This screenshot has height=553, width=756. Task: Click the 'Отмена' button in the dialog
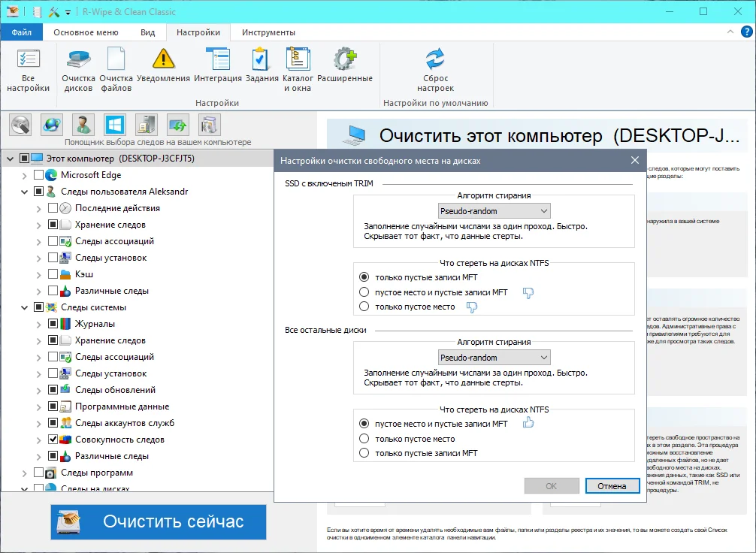tap(612, 486)
